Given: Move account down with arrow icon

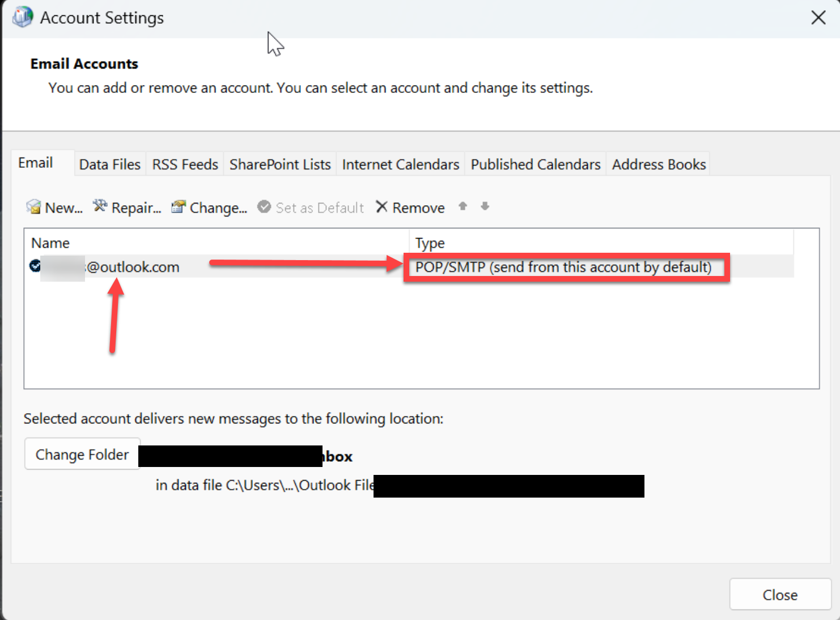Looking at the screenshot, I should pyautogui.click(x=485, y=206).
